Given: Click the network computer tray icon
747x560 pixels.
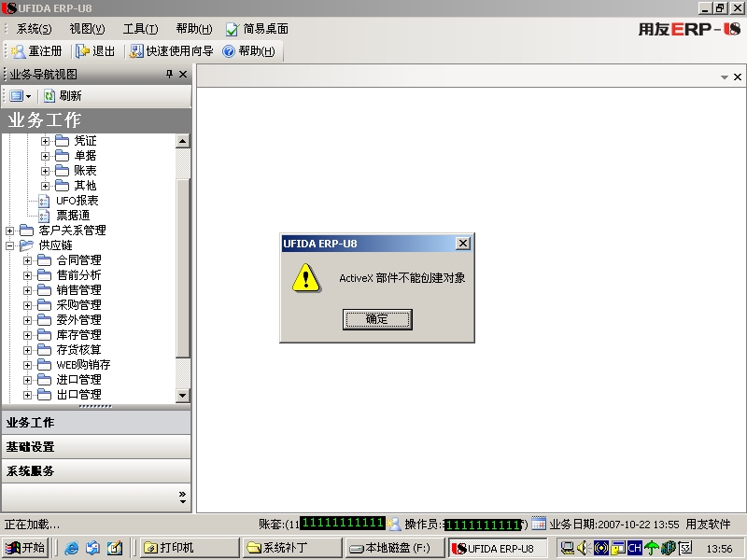Looking at the screenshot, I should tap(567, 549).
